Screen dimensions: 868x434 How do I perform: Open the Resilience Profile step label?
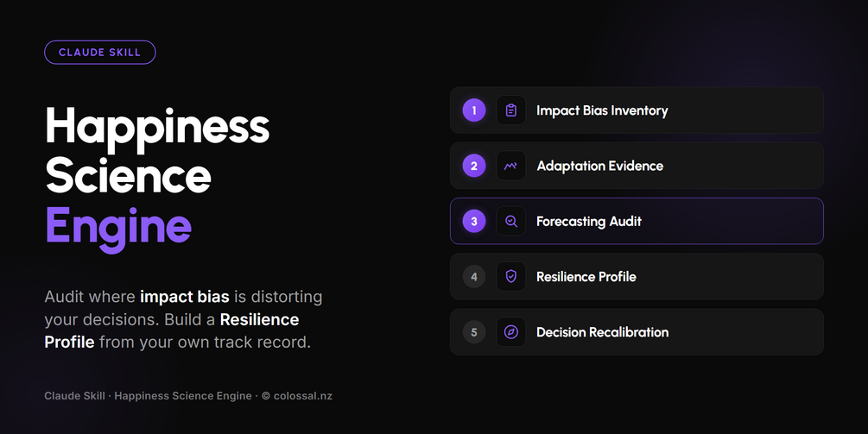click(x=586, y=276)
